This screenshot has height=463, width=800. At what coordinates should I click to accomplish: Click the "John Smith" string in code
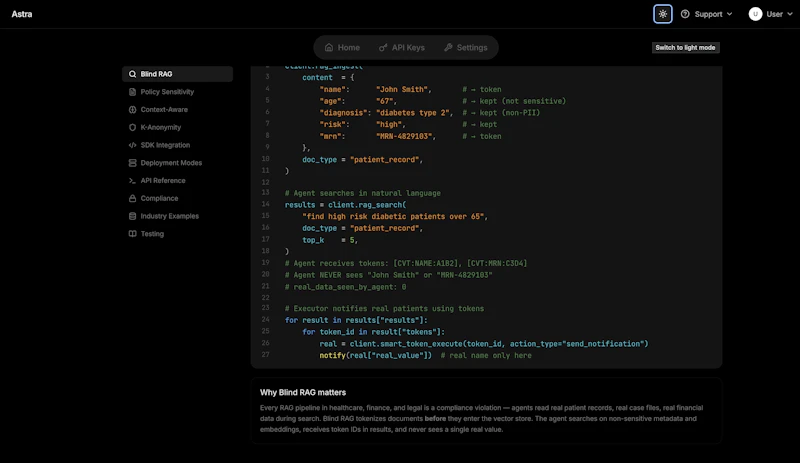pos(402,89)
